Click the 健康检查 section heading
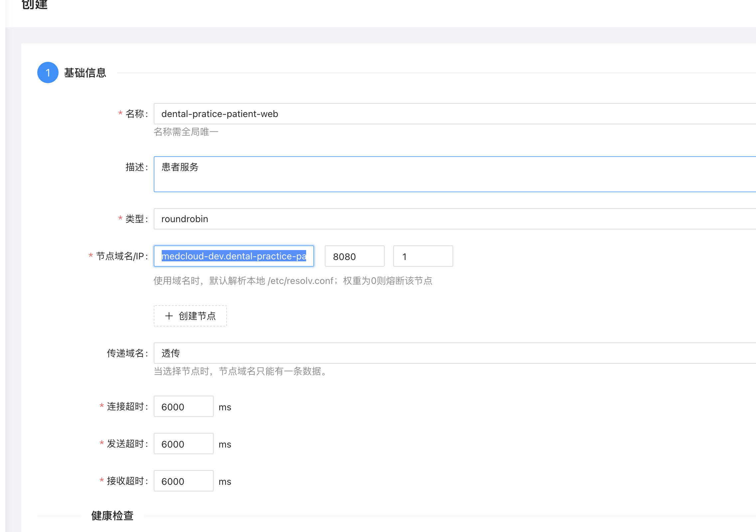Screen dimensions: 756x532 [x=112, y=516]
